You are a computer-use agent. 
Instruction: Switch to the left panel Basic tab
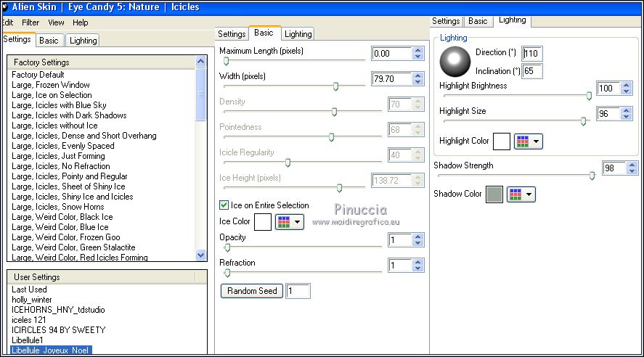coord(49,40)
